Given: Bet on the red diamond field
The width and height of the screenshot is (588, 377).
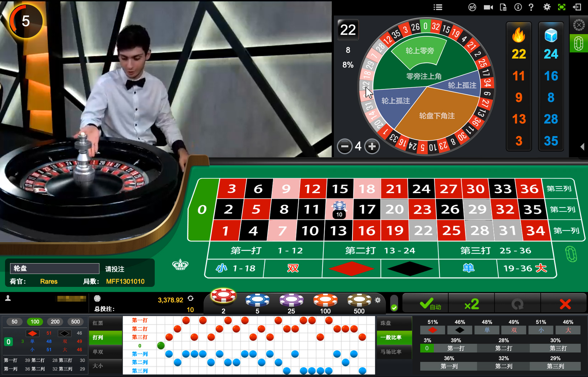Looking at the screenshot, I should coord(351,269).
